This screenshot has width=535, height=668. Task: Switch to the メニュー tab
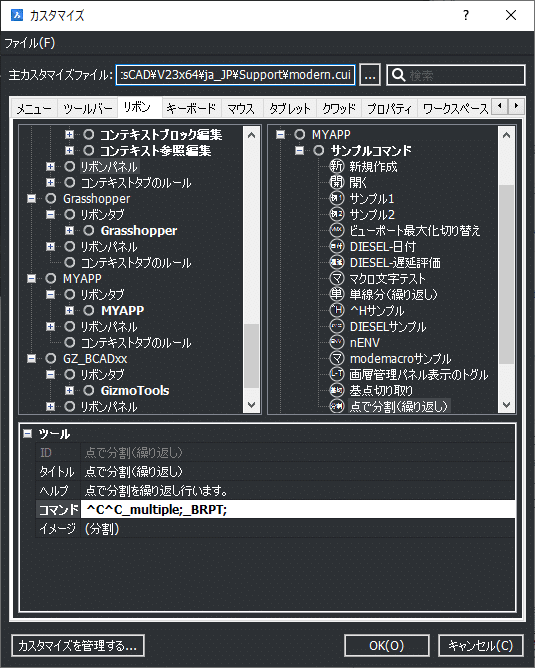click(x=34, y=109)
